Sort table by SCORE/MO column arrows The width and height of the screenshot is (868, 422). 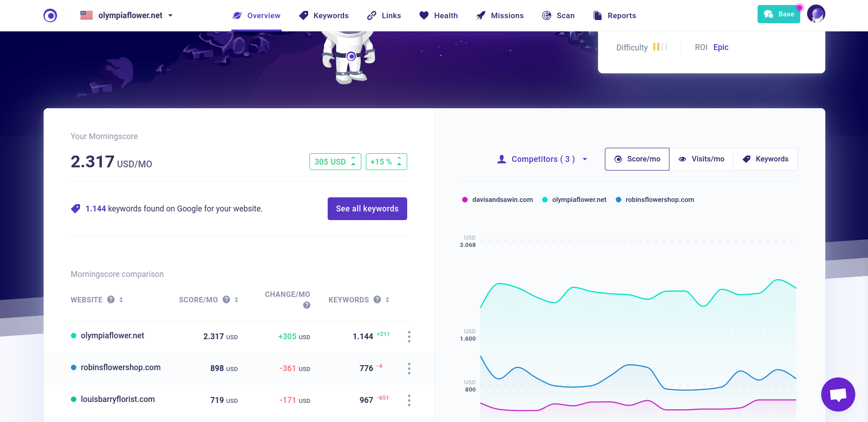pyautogui.click(x=237, y=300)
